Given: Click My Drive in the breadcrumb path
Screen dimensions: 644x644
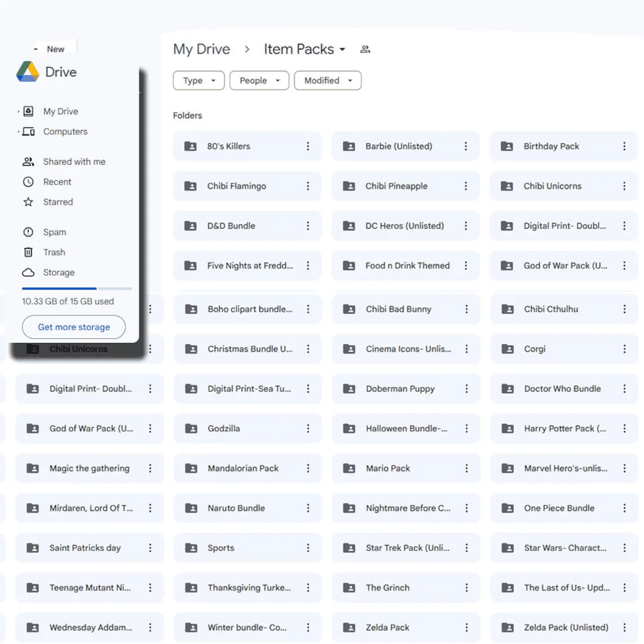Looking at the screenshot, I should (x=202, y=49).
